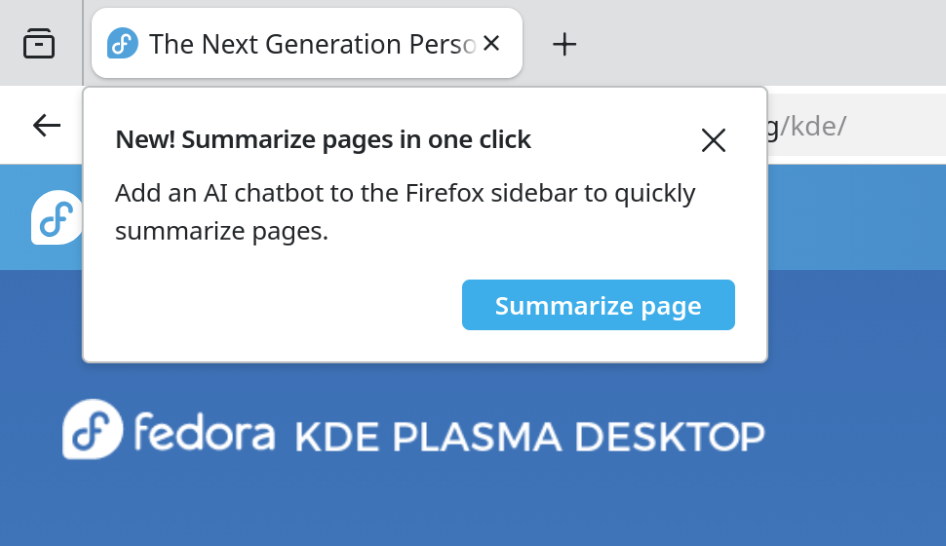Click the "fedora" wordmark in the banner
The height and width of the screenshot is (546, 946).
(x=204, y=434)
